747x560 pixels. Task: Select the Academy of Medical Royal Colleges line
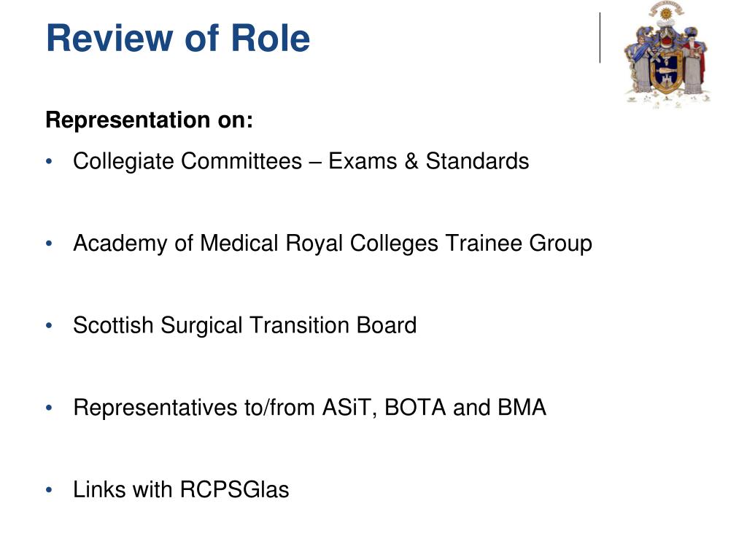click(x=333, y=244)
